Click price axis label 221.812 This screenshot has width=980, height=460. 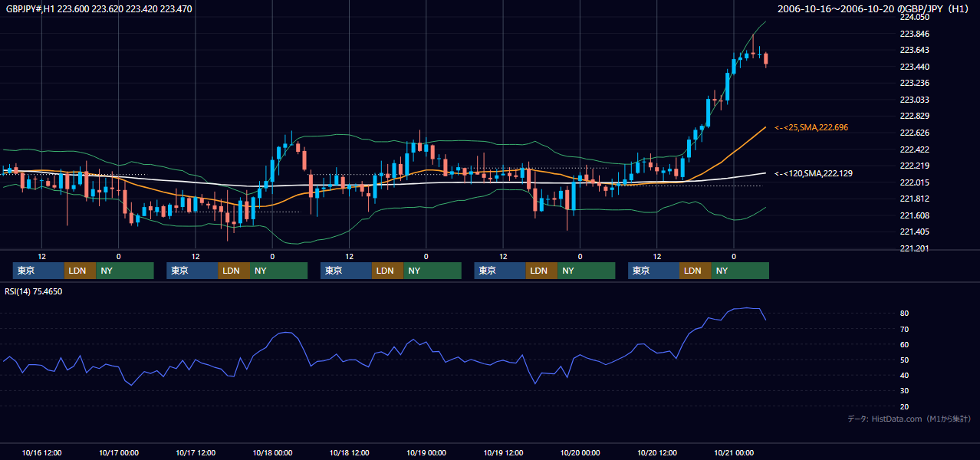pos(914,199)
